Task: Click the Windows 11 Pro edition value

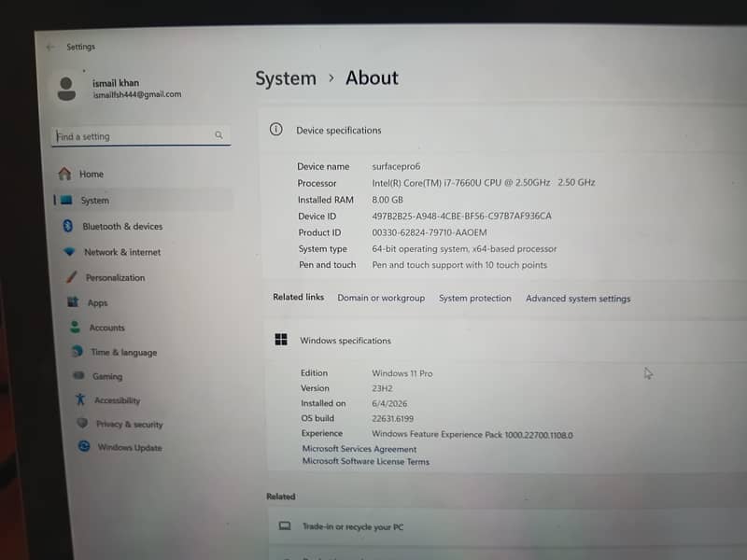Action: coord(402,373)
